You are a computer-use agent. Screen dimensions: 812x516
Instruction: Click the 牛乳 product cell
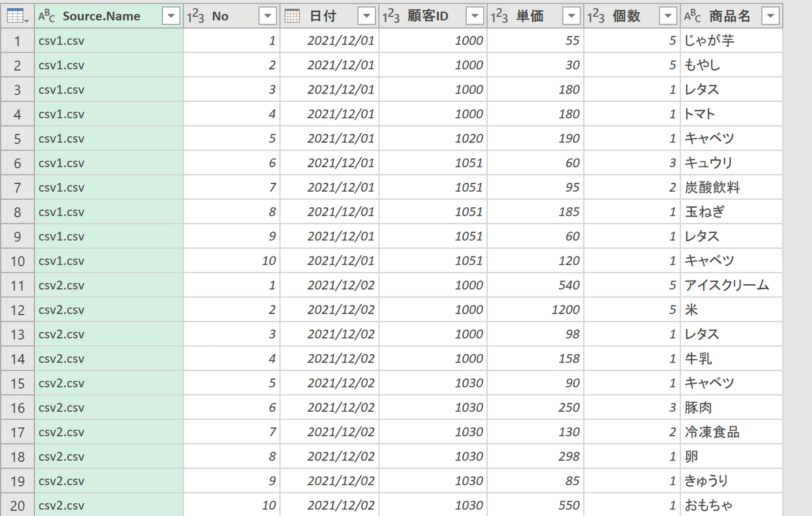point(731,358)
